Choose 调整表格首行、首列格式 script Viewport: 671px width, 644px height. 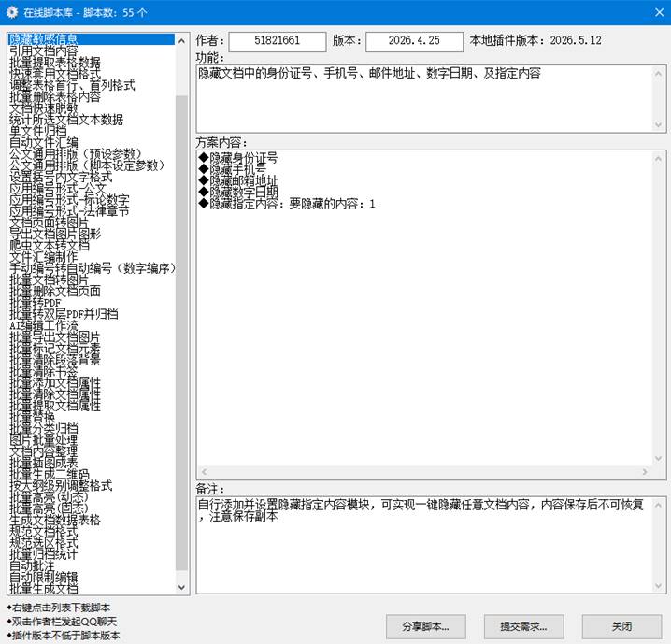(x=92, y=85)
